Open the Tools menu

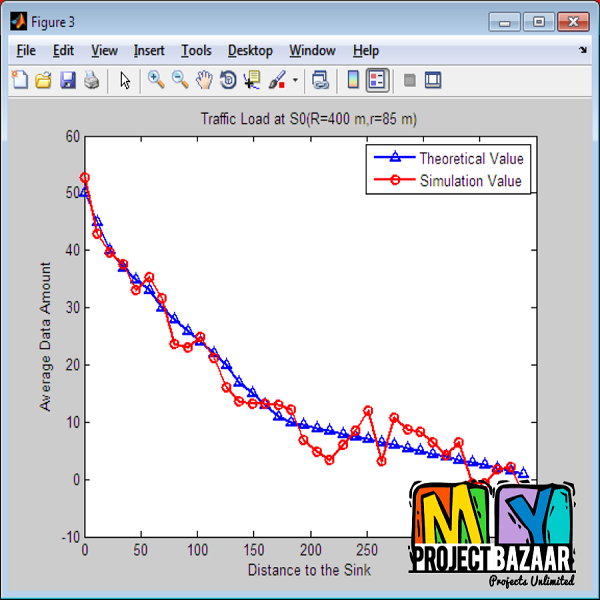[x=196, y=51]
